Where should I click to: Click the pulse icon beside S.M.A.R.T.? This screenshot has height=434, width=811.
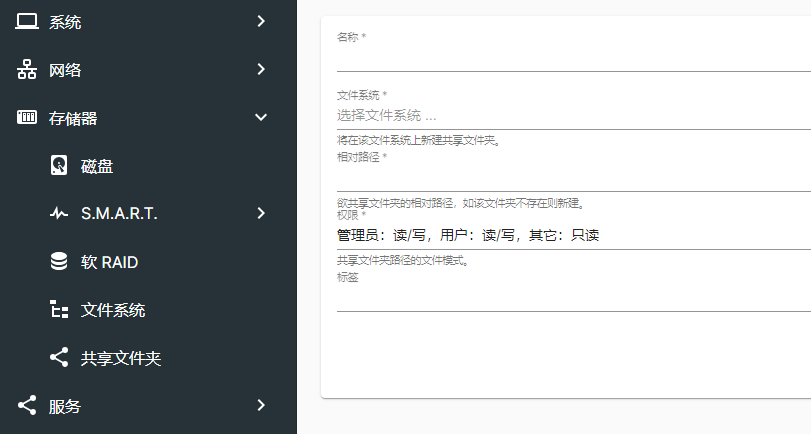(59, 213)
